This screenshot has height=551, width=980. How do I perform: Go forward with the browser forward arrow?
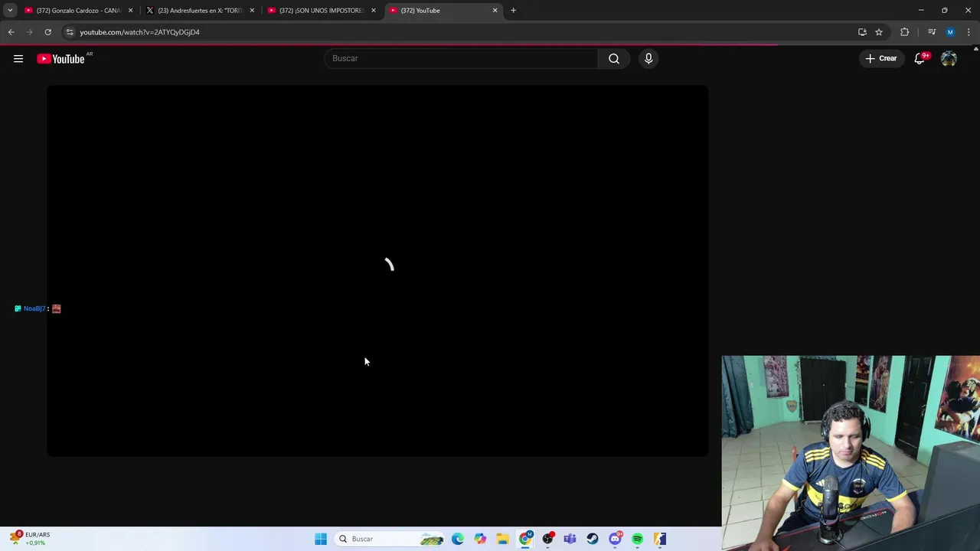click(29, 32)
